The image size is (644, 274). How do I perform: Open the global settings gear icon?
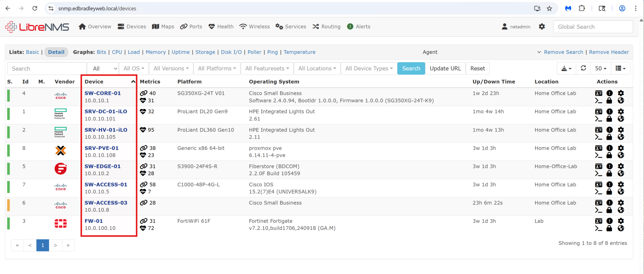(542, 27)
